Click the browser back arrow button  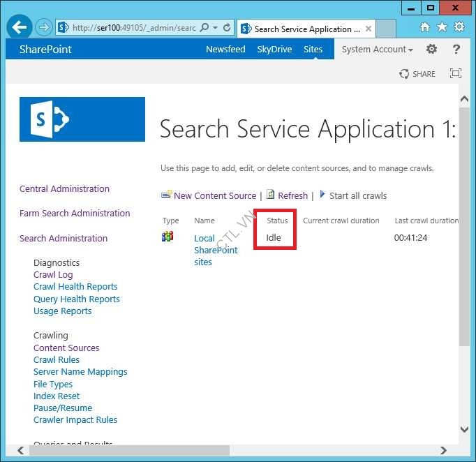(x=20, y=28)
